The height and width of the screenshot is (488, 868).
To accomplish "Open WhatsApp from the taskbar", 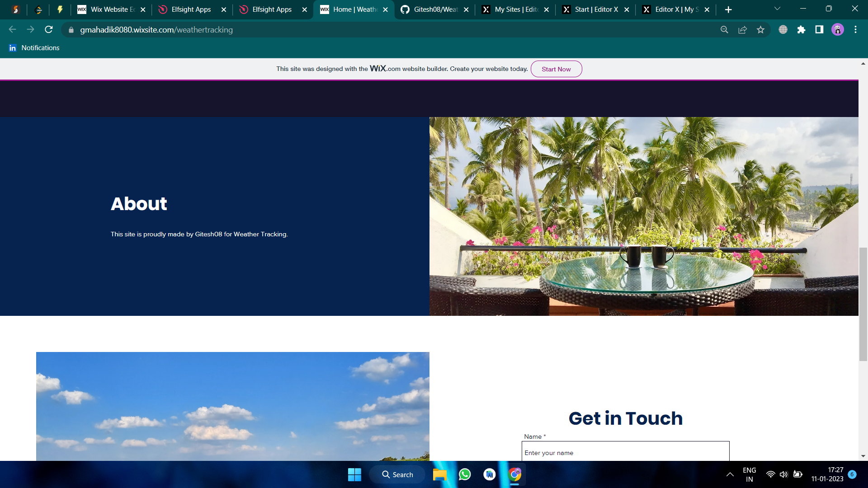I will coord(465,474).
